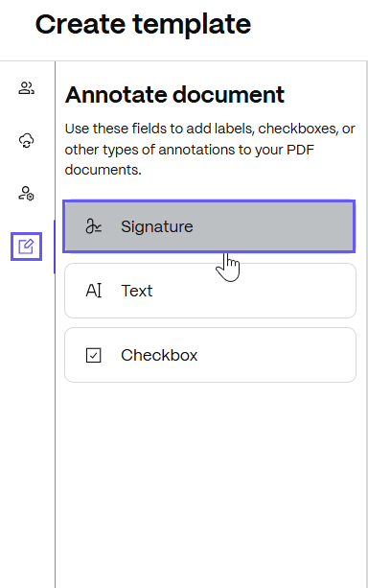368x588 pixels.
Task: Click the annotation fields description paragraph
Action: click(x=210, y=150)
